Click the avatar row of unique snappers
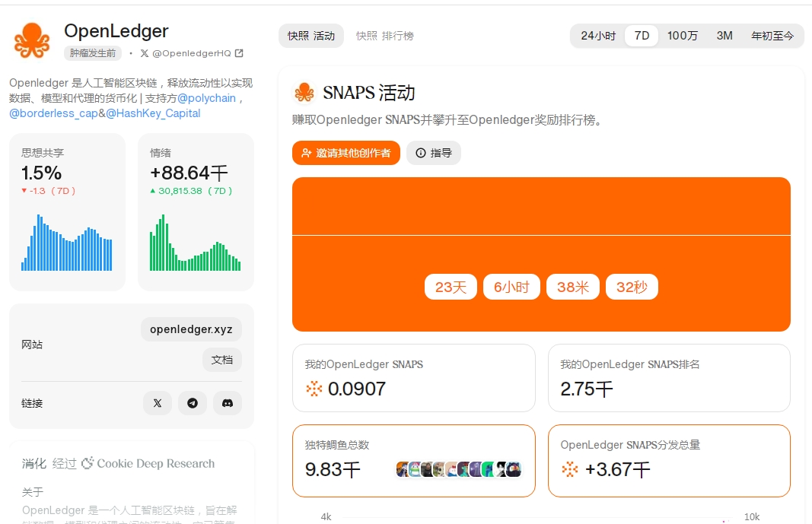 (458, 469)
